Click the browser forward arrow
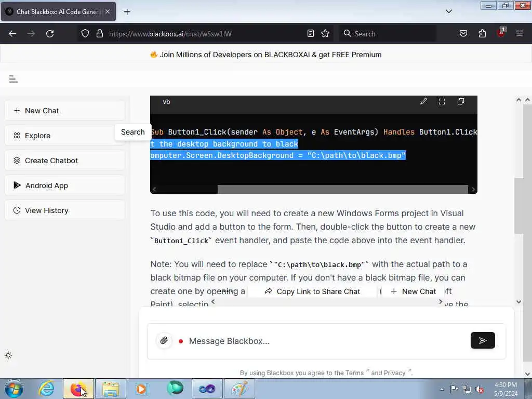The image size is (532, 399). coord(31,34)
